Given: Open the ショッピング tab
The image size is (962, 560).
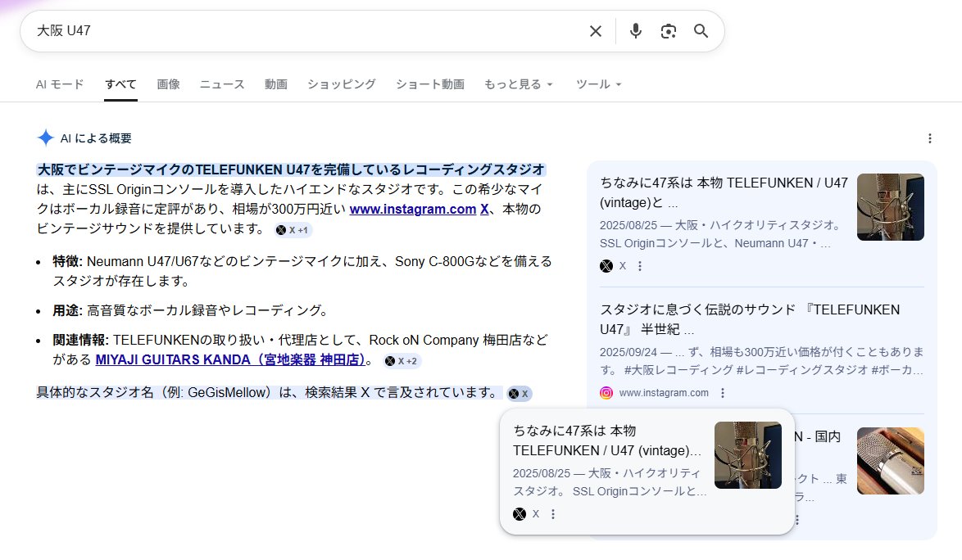Looking at the screenshot, I should pos(341,84).
